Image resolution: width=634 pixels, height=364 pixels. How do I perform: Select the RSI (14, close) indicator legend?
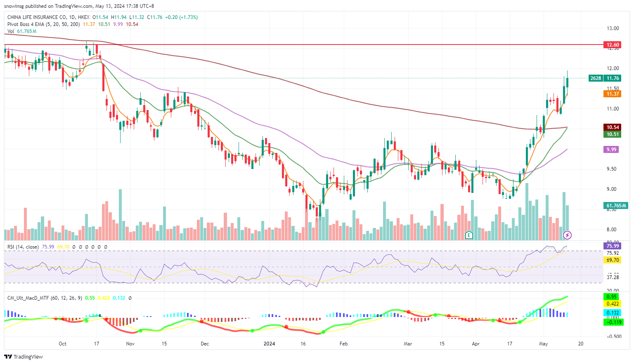click(23, 247)
